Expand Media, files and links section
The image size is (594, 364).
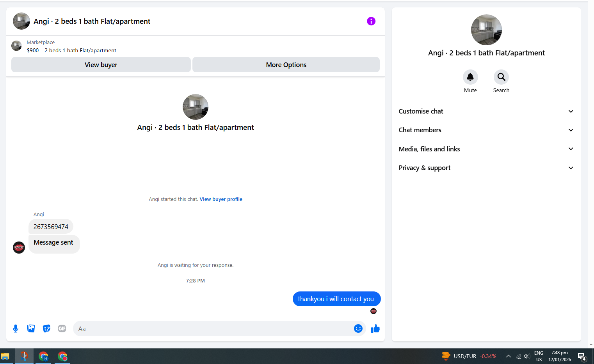(x=486, y=149)
